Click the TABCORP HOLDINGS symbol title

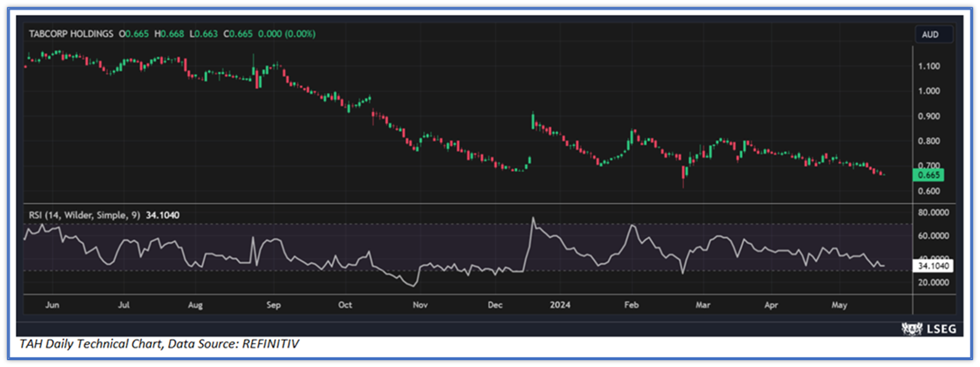(71, 34)
